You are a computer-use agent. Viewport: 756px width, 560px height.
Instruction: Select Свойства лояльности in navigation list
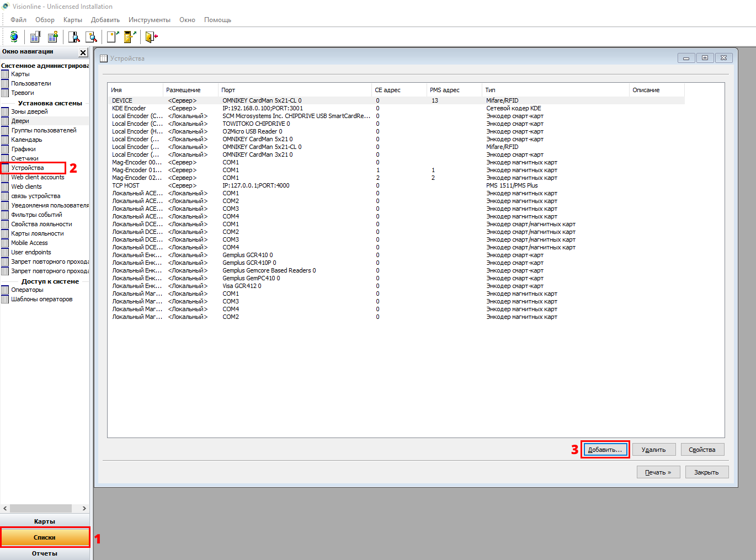pyautogui.click(x=41, y=224)
